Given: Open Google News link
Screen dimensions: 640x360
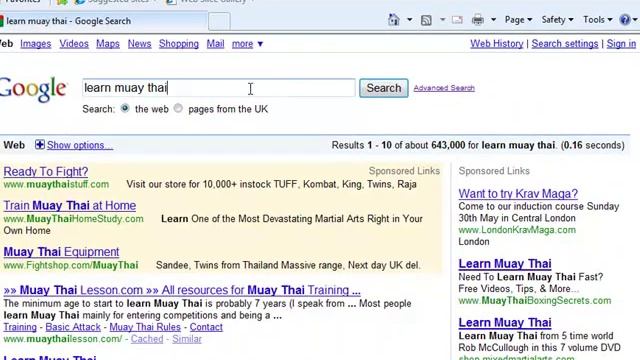Looking at the screenshot, I should [139, 44].
